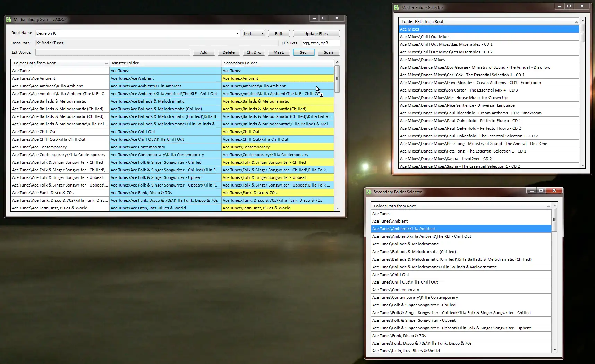Screen dimensions: 595x364
Task: Click the Add button
Action: [x=204, y=52]
